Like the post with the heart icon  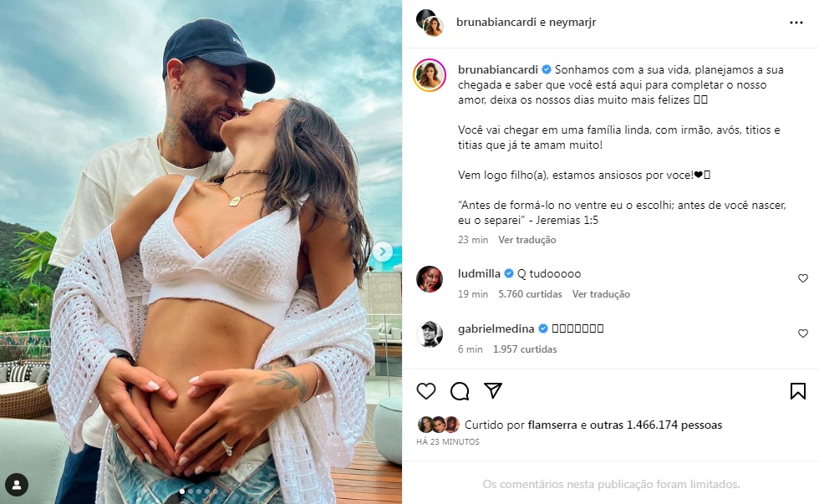[x=426, y=391]
